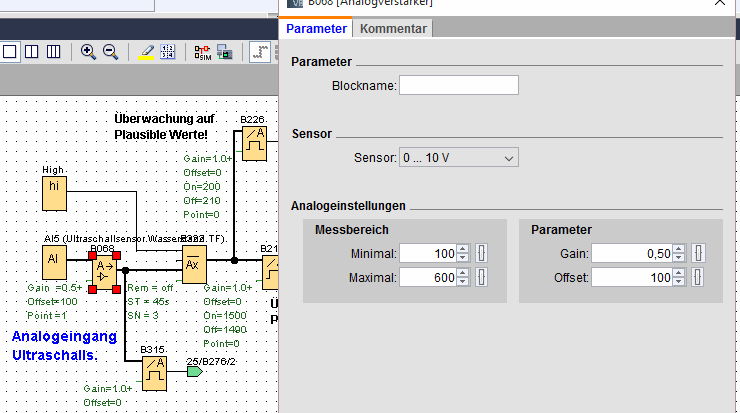Decrease the Gain value with down arrow
The width and height of the screenshot is (740, 413).
click(x=679, y=257)
